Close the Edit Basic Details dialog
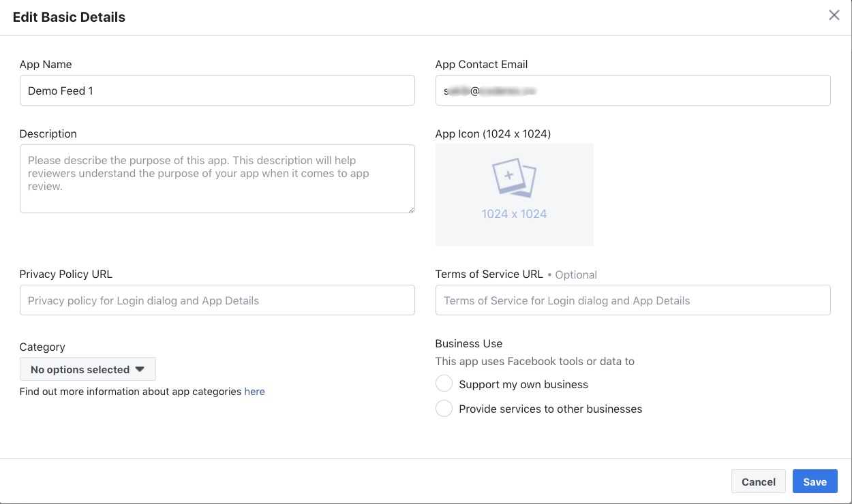Screen dimensions: 852x504 click(x=834, y=15)
